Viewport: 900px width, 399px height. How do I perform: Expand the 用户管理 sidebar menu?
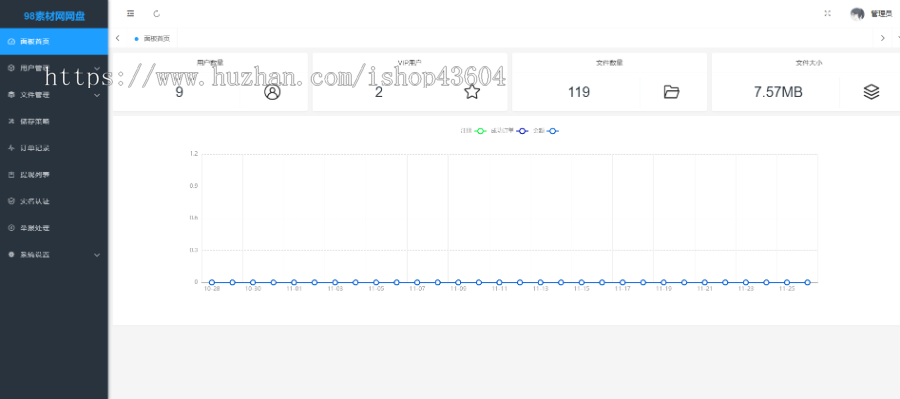(54, 68)
